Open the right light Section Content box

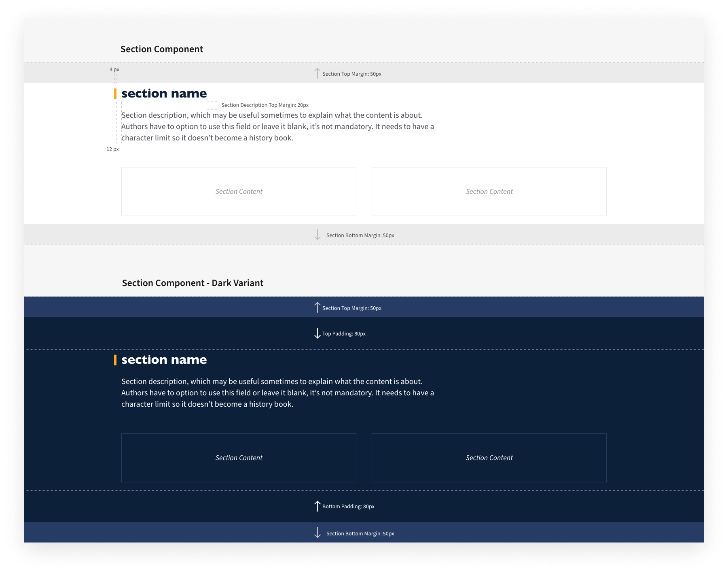click(489, 191)
